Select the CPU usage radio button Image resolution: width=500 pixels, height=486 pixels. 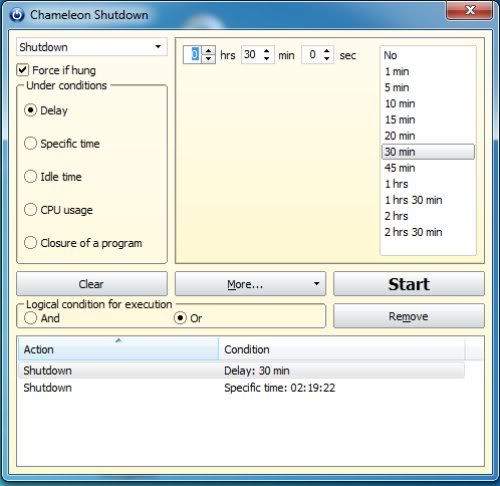(30, 210)
